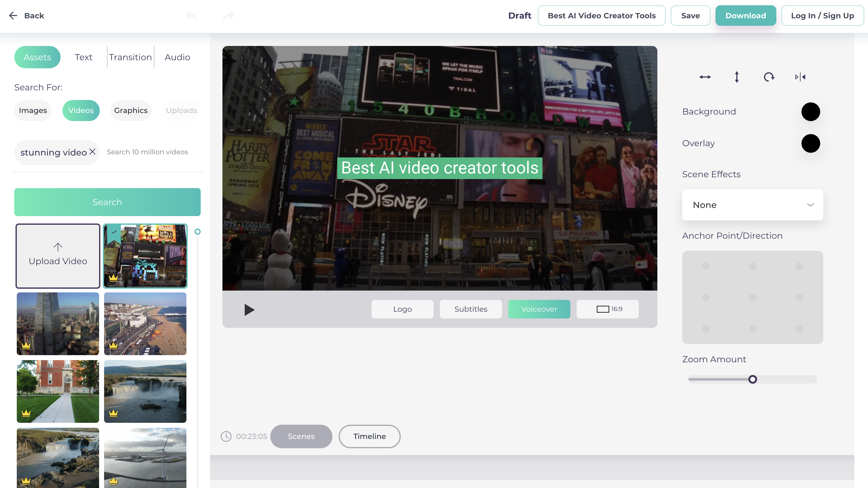Click the Voiceover button to enable
Screen dimensions: 868x488
click(x=539, y=309)
